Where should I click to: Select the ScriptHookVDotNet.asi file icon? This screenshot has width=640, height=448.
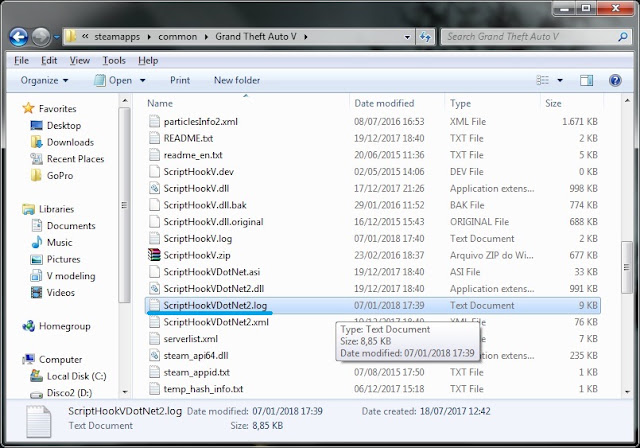click(x=154, y=272)
